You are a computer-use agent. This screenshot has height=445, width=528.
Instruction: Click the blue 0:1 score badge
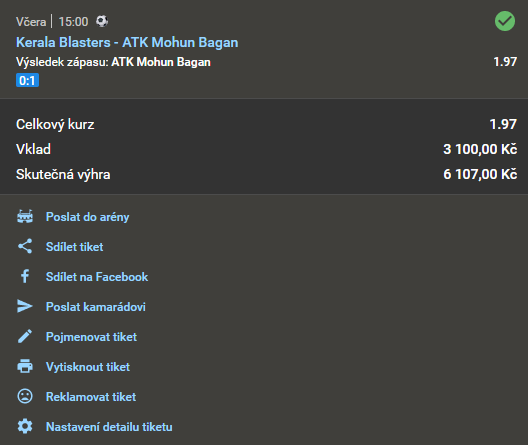click(27, 80)
